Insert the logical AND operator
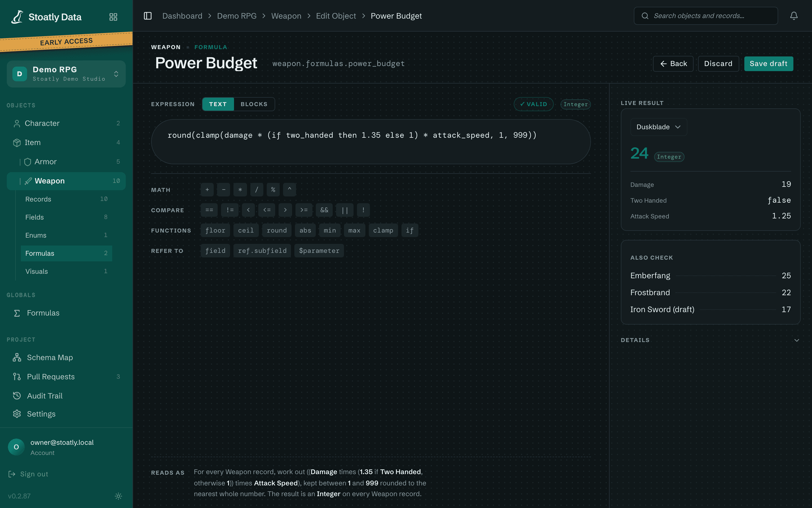812x508 pixels. [324, 210]
